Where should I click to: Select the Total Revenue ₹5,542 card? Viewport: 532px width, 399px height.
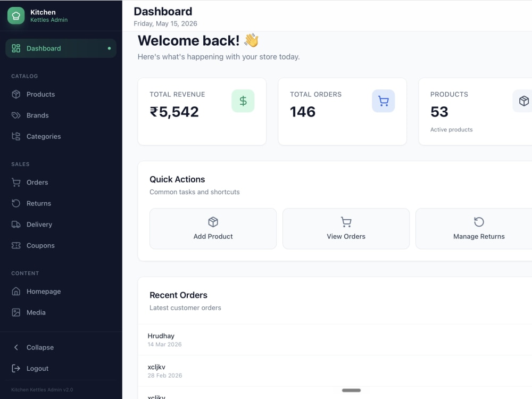pyautogui.click(x=202, y=112)
